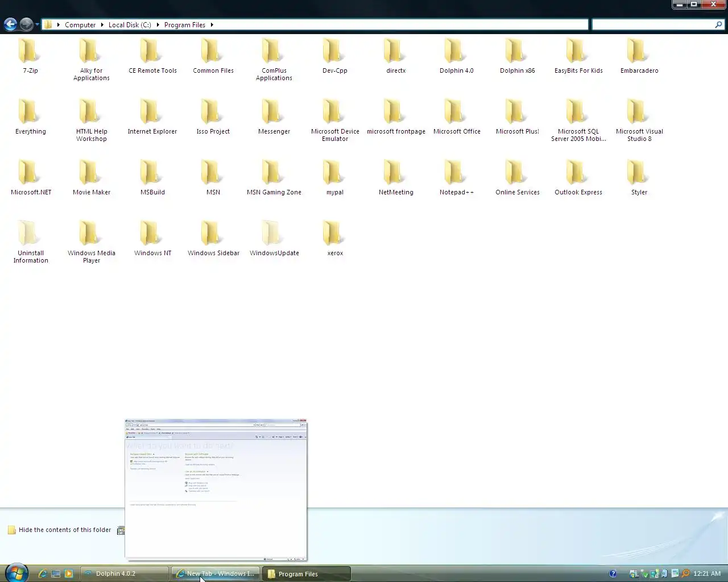Image resolution: width=728 pixels, height=582 pixels.
Task: Open the Dolphin 4.0 folder
Action: pyautogui.click(x=457, y=56)
